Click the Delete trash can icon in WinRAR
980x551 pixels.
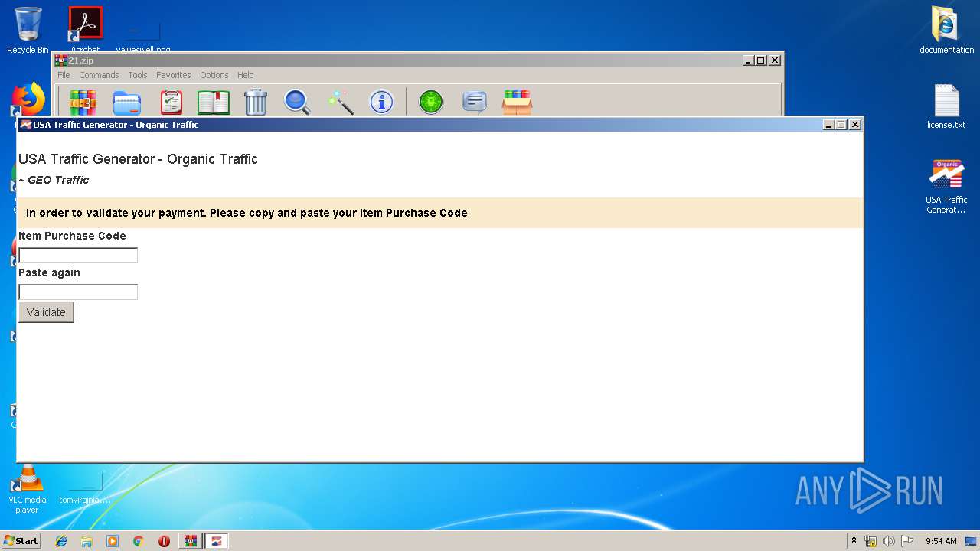coord(256,102)
